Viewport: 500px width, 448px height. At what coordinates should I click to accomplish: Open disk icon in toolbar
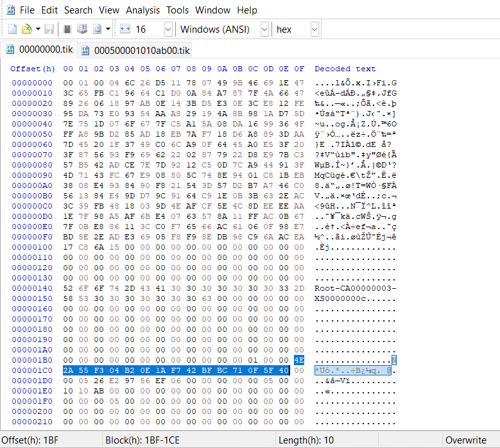pos(82,30)
